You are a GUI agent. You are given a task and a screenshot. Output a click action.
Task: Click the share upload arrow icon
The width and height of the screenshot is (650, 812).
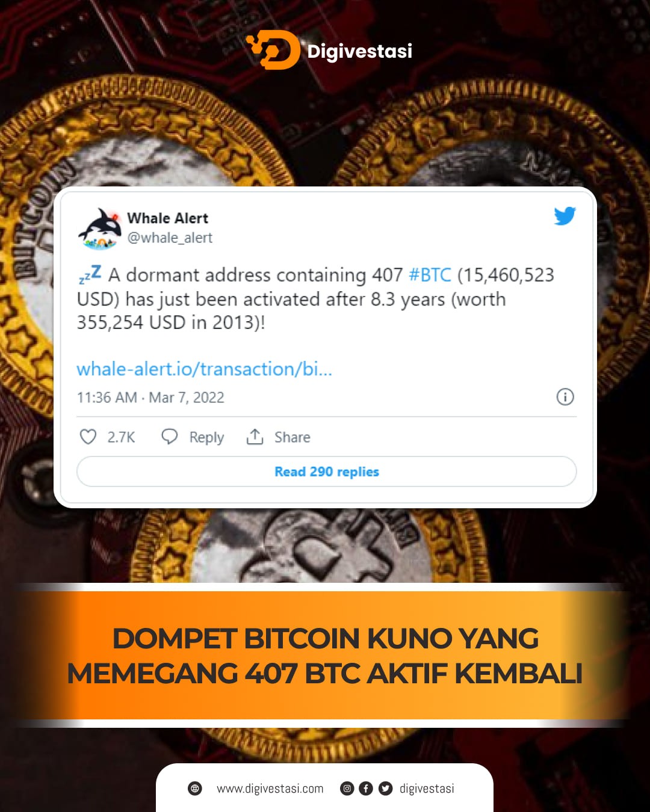point(255,437)
